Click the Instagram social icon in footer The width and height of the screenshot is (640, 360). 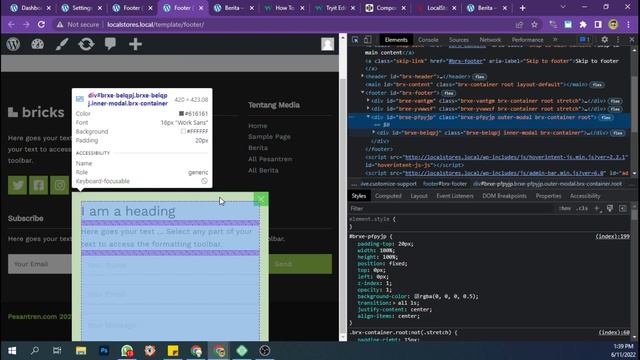60,185
